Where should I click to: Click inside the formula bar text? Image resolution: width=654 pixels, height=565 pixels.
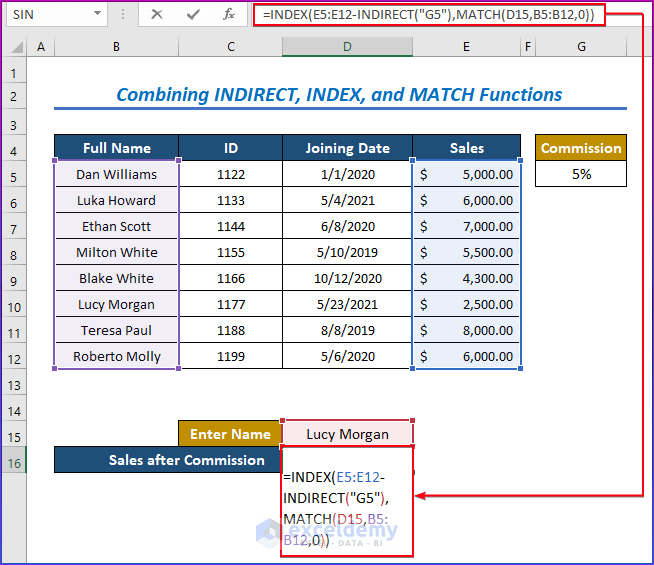(429, 15)
